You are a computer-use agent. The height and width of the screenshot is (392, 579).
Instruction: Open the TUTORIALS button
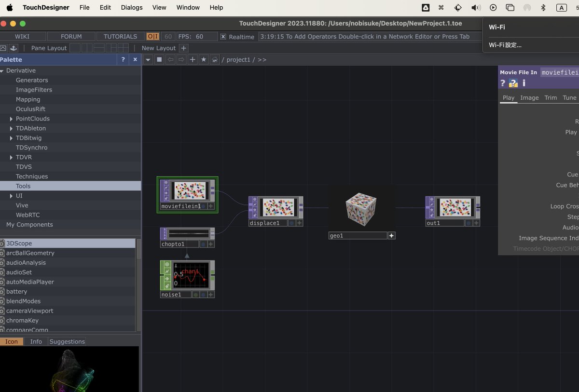click(121, 36)
